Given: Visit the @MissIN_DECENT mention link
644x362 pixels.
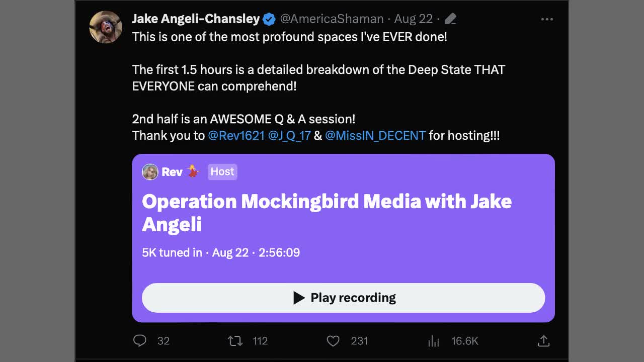Looking at the screenshot, I should pos(375,135).
